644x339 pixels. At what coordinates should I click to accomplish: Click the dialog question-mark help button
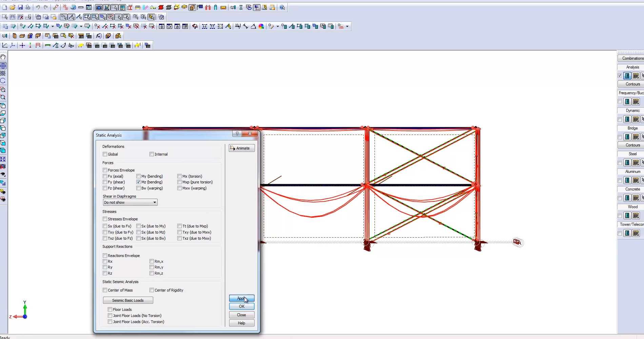[x=237, y=134]
